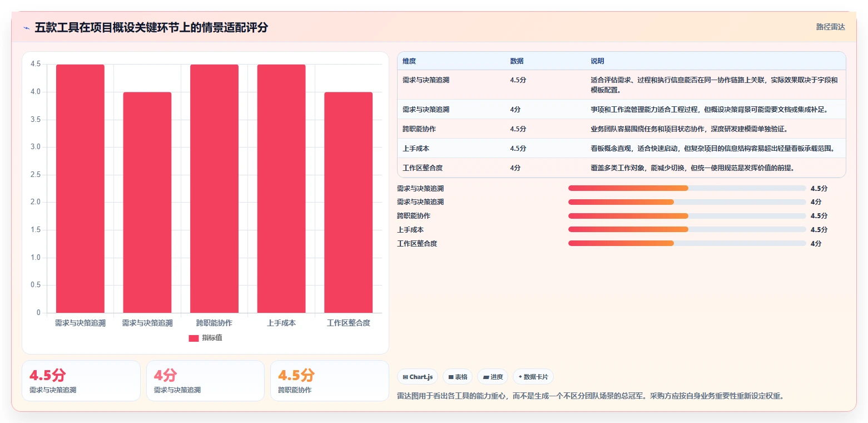Click the 0.5 tick on the chart axis

click(36, 286)
